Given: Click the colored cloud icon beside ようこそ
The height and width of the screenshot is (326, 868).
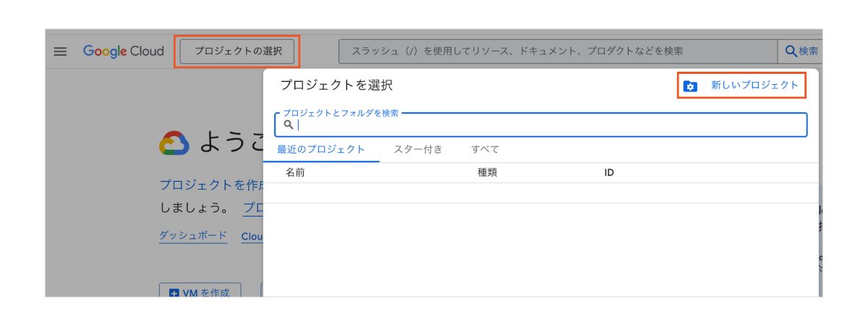Looking at the screenshot, I should 174,143.
